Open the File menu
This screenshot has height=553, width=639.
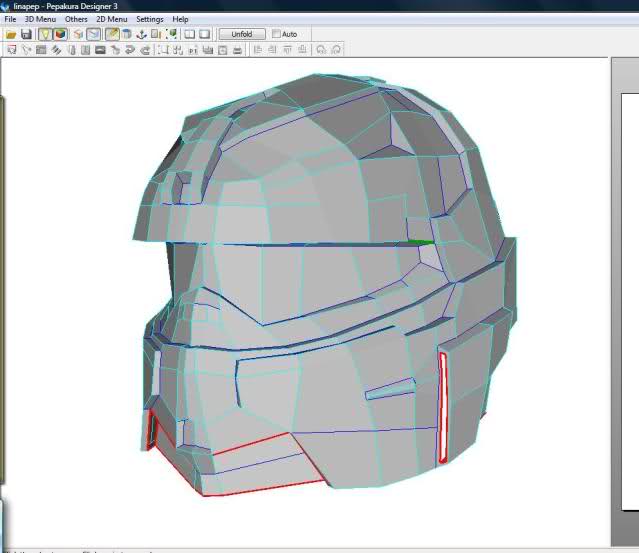10,19
